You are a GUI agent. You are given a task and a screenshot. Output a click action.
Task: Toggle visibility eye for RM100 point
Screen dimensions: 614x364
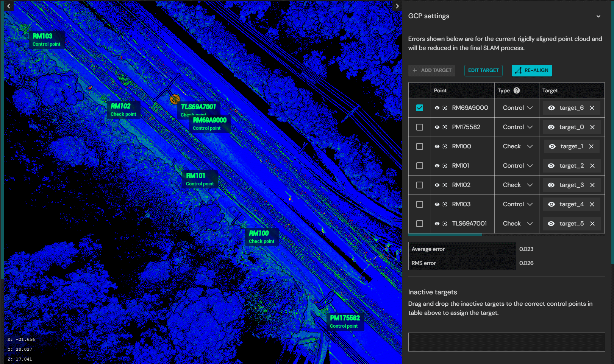tap(437, 146)
